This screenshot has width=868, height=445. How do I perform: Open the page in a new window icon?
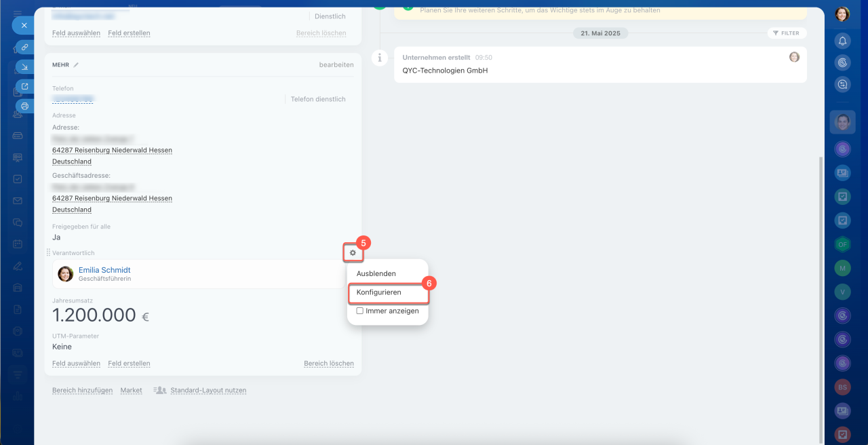coord(25,86)
